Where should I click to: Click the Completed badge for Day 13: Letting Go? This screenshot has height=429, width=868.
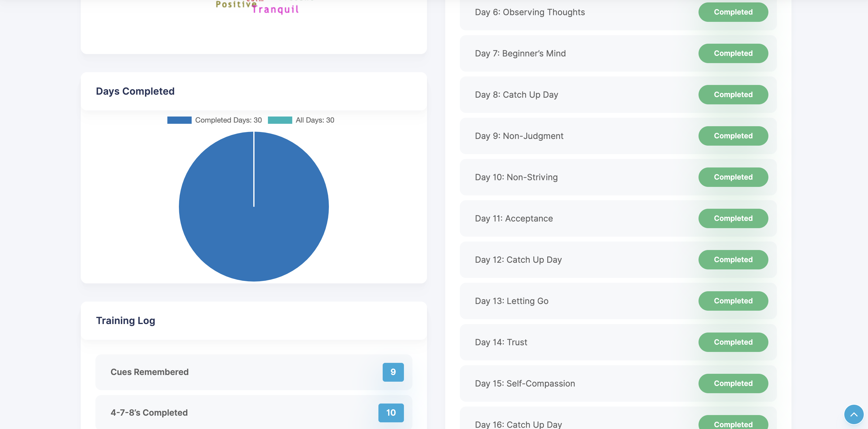point(733,301)
